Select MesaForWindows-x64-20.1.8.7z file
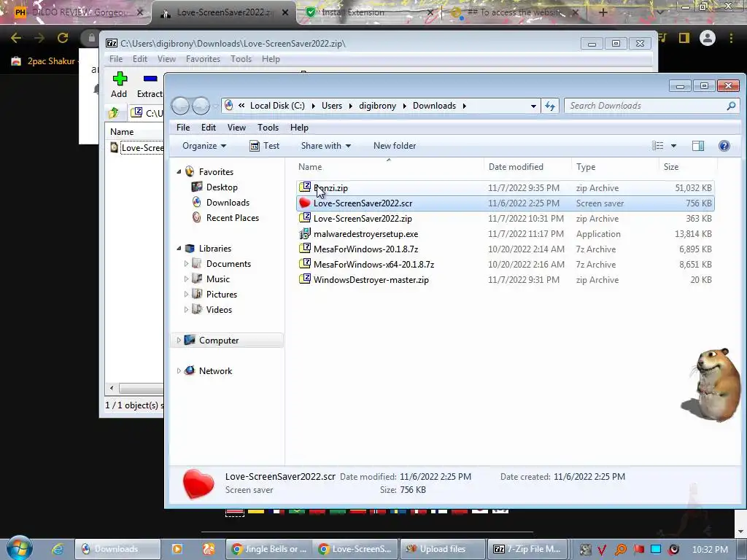 click(373, 265)
